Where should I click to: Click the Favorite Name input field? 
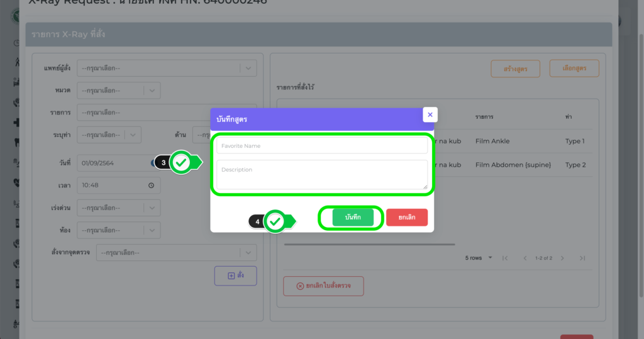tap(321, 146)
